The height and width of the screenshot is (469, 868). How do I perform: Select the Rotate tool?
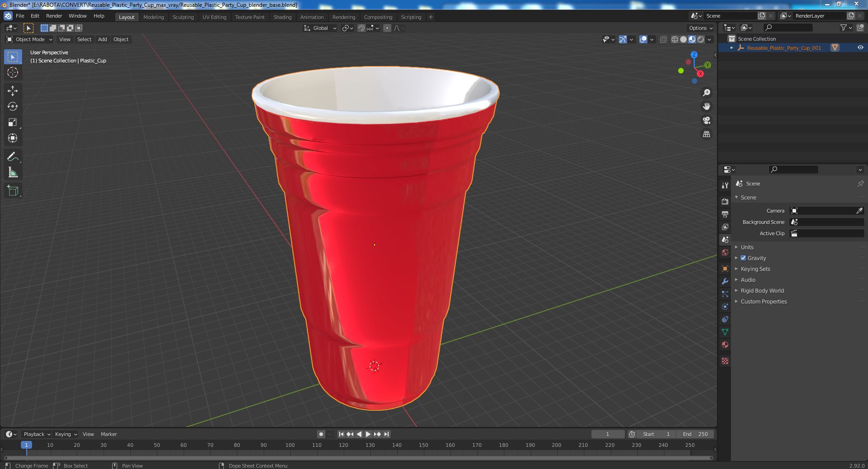click(13, 106)
